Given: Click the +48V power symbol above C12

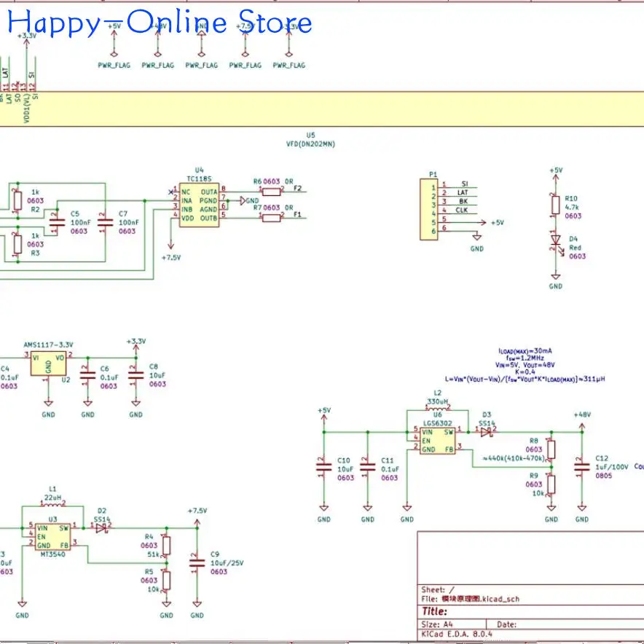Looking at the screenshot, I should tap(582, 423).
